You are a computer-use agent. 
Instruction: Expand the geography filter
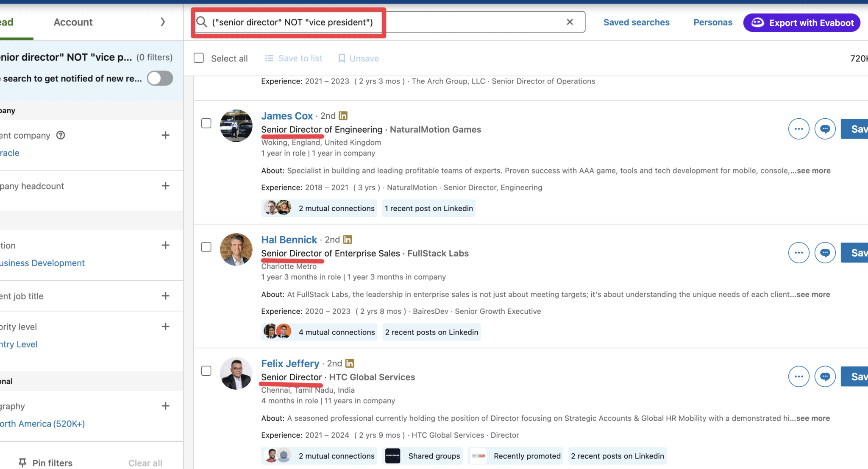point(165,406)
